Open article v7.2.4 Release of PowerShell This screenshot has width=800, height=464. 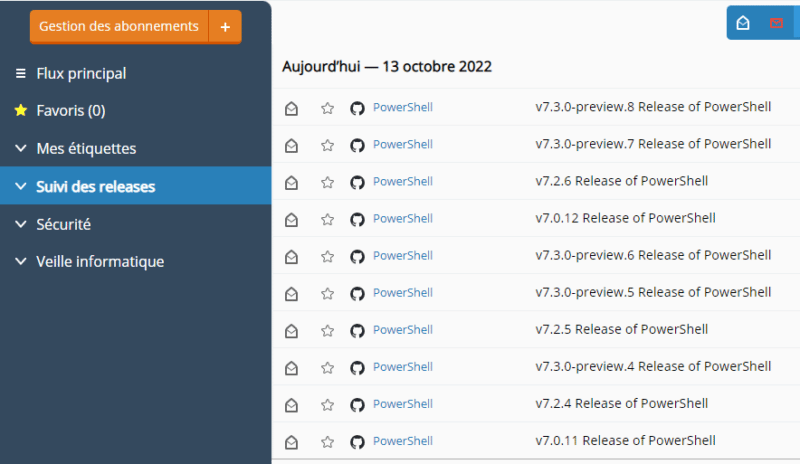point(621,403)
